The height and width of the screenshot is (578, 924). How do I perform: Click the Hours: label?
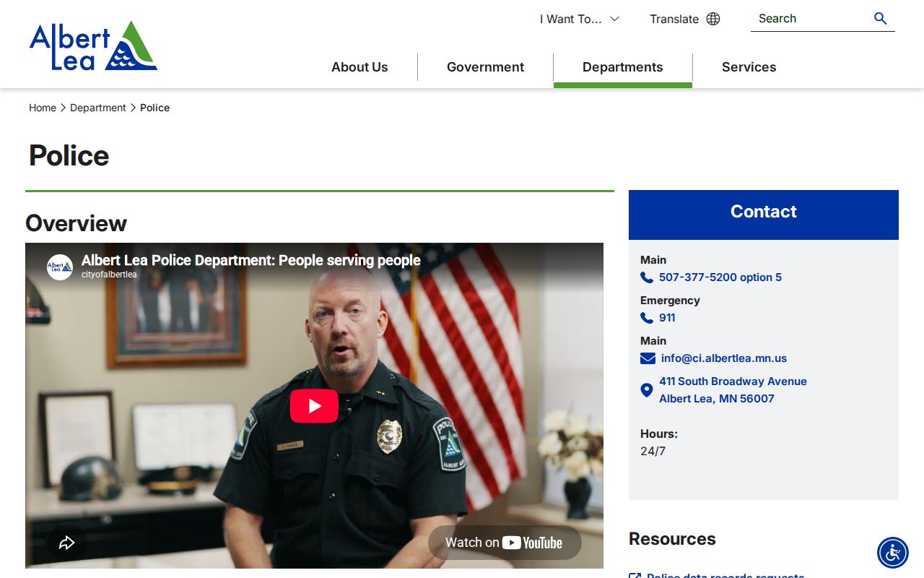point(659,434)
